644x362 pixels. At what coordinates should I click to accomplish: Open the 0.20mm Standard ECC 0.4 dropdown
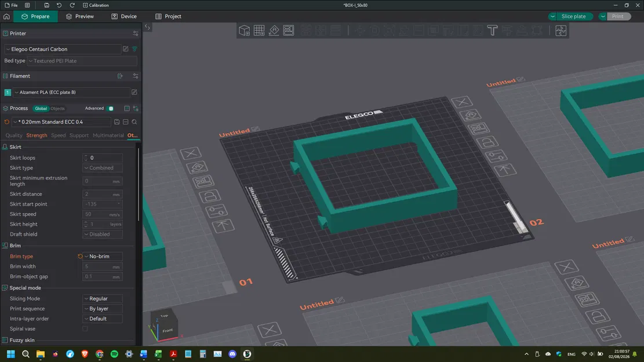click(61, 122)
